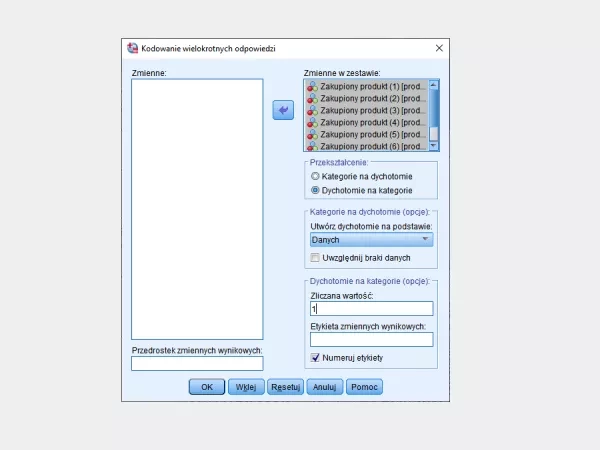Open the Danych dropdown list
The height and width of the screenshot is (450, 600).
pyautogui.click(x=371, y=240)
